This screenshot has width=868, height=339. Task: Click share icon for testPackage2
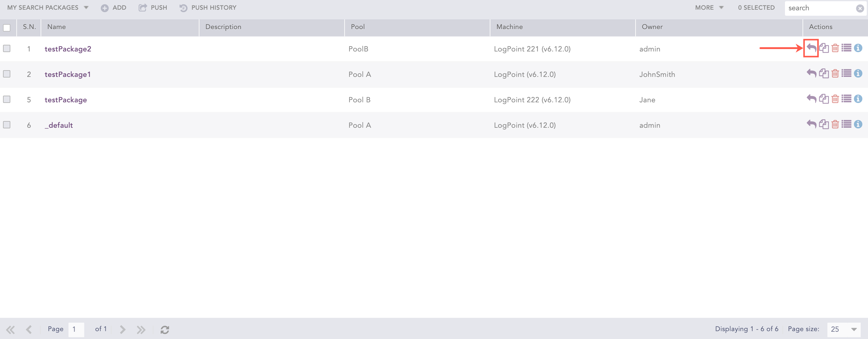coord(811,48)
